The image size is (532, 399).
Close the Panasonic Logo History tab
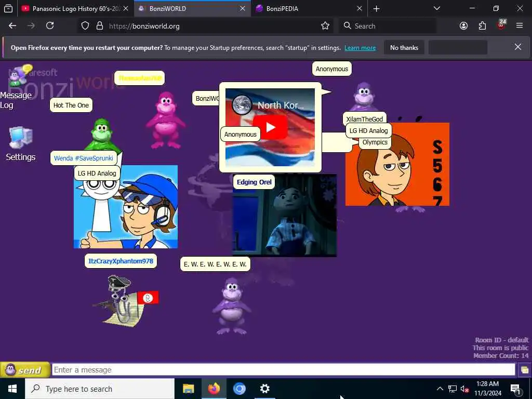tap(126, 8)
